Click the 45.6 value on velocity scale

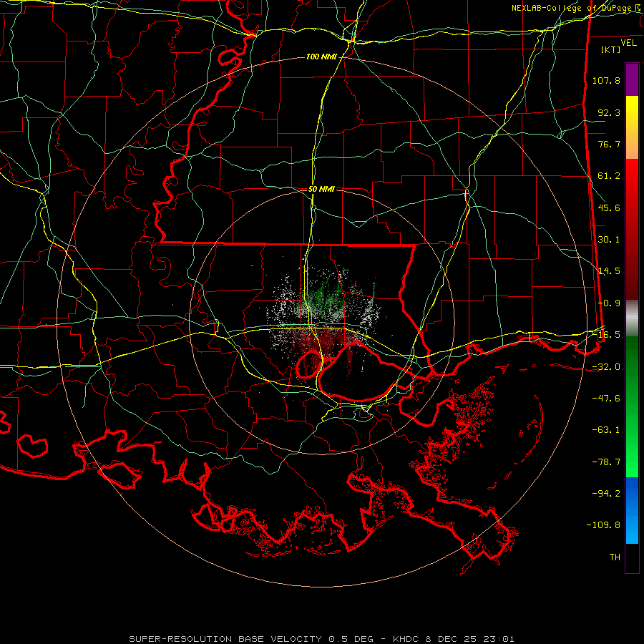point(609,208)
